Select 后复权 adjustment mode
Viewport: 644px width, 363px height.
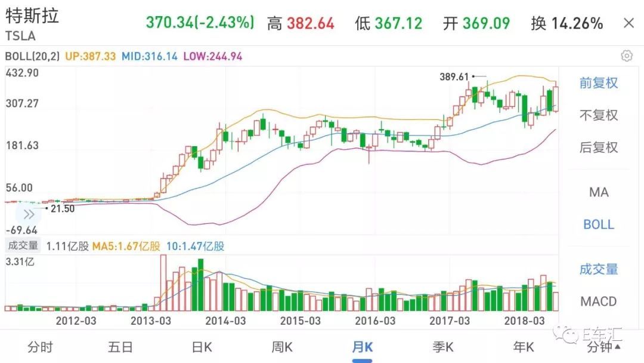point(599,147)
